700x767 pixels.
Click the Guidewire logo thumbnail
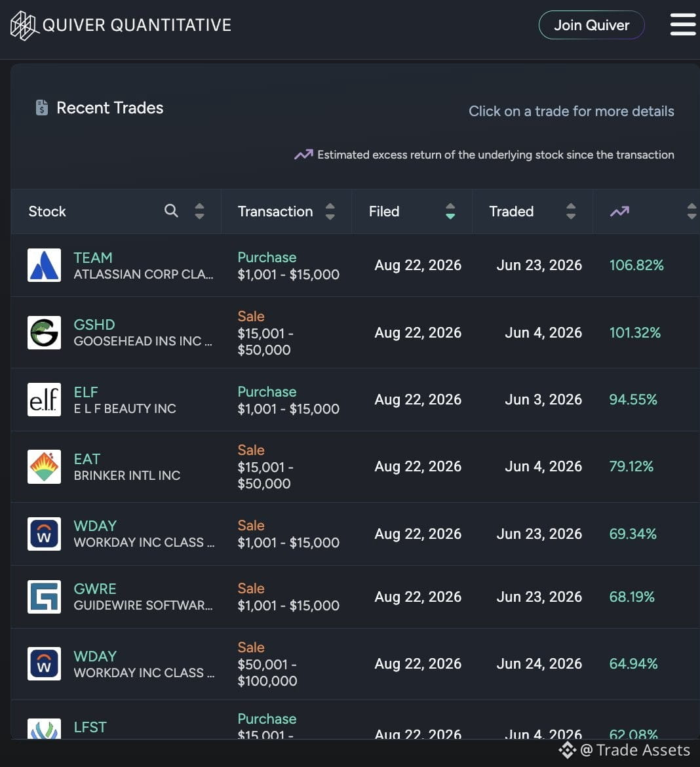click(x=44, y=597)
